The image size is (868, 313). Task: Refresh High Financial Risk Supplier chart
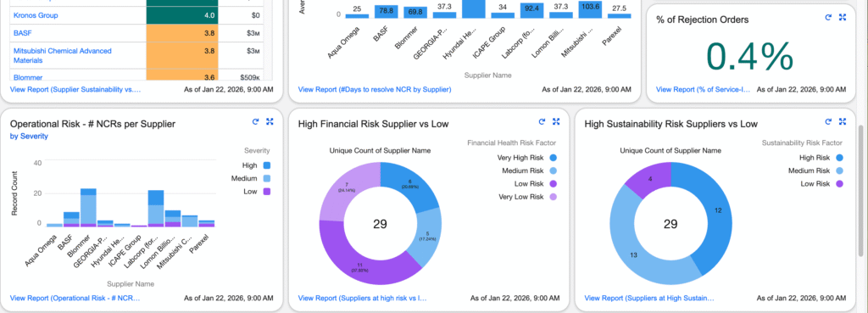542,122
